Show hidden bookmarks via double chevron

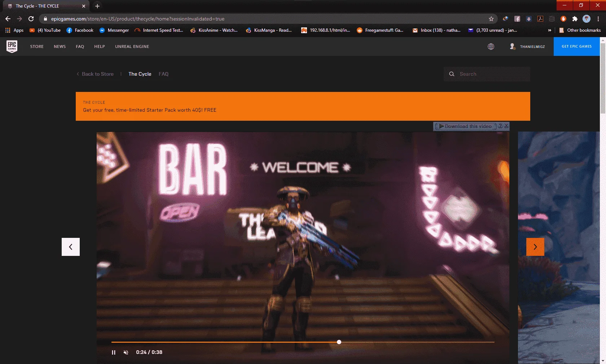(549, 30)
